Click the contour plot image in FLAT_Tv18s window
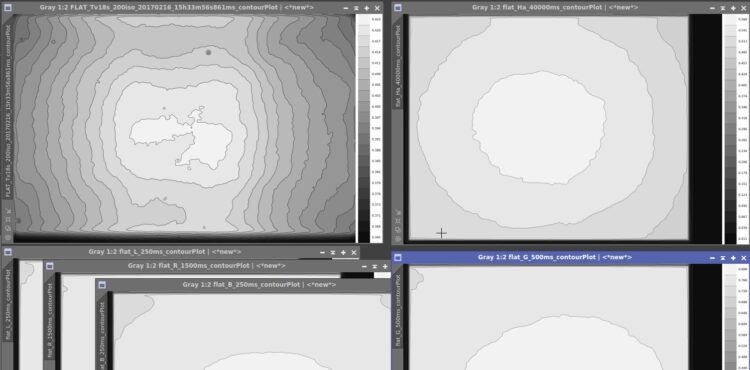This screenshot has width=750, height=370. pos(184,128)
